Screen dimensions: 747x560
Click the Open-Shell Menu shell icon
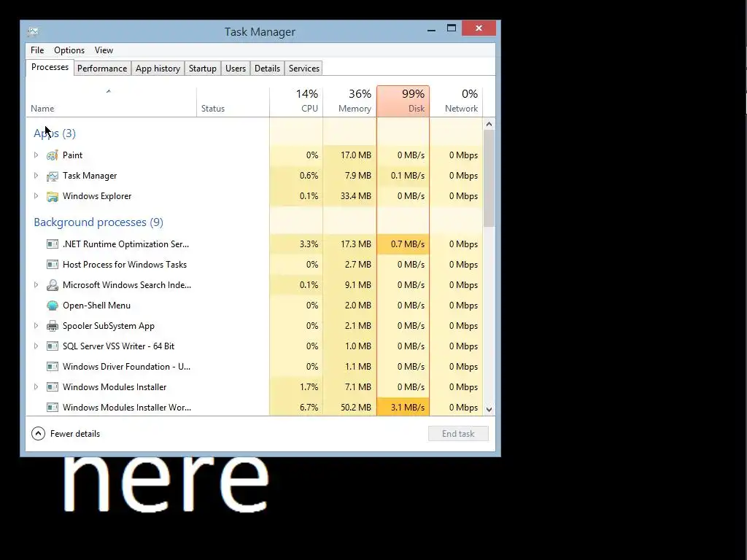tap(53, 306)
